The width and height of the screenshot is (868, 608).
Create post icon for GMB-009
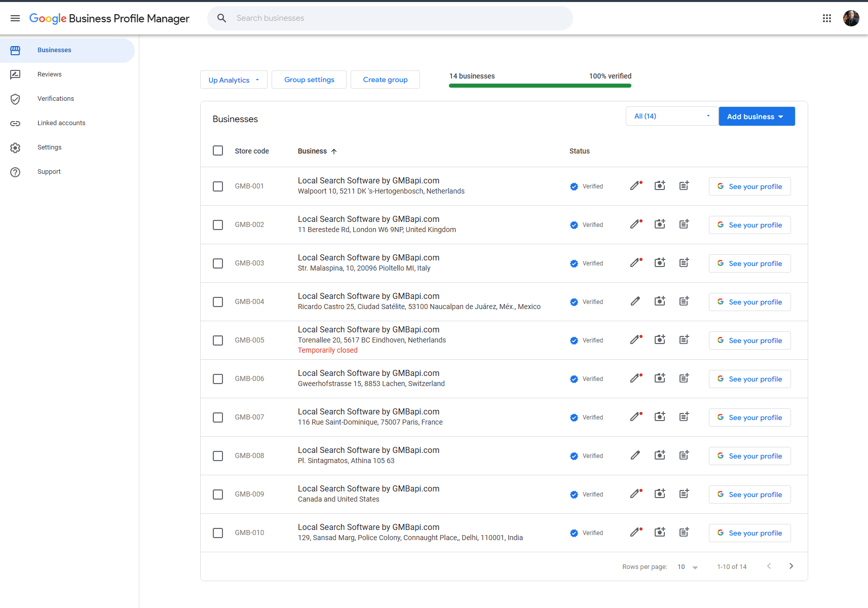pos(684,493)
